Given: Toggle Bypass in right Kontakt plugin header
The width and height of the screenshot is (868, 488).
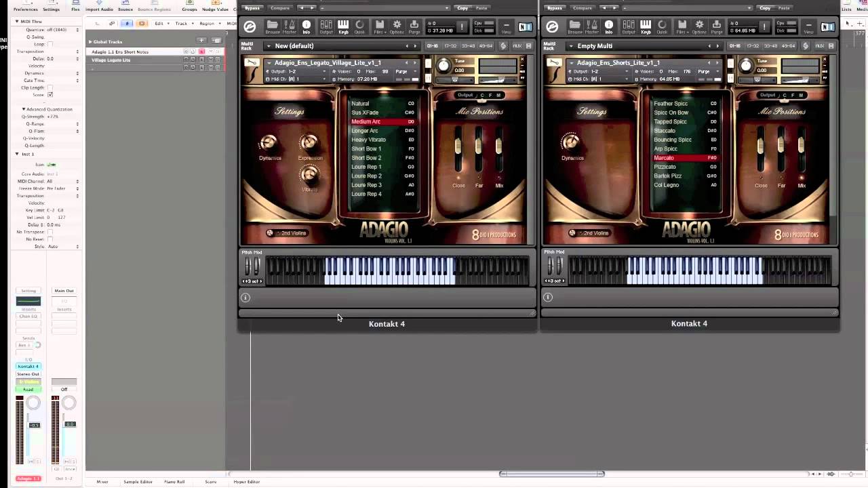Looking at the screenshot, I should (x=555, y=8).
